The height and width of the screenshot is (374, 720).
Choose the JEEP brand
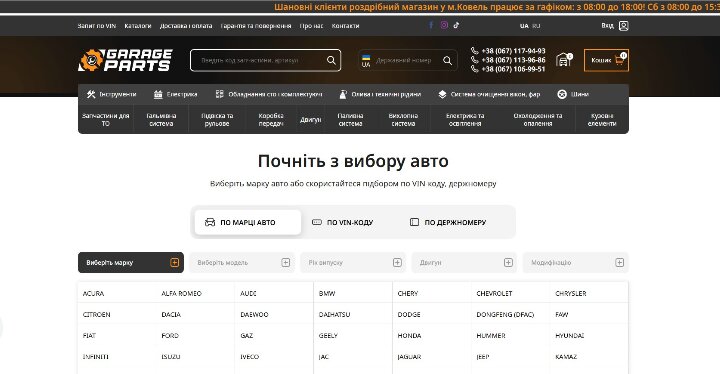pyautogui.click(x=483, y=357)
